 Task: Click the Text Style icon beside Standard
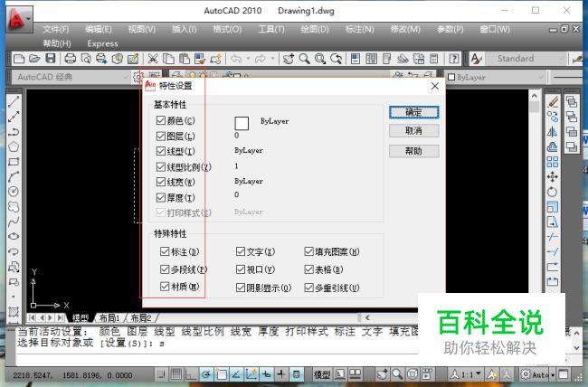(x=476, y=59)
